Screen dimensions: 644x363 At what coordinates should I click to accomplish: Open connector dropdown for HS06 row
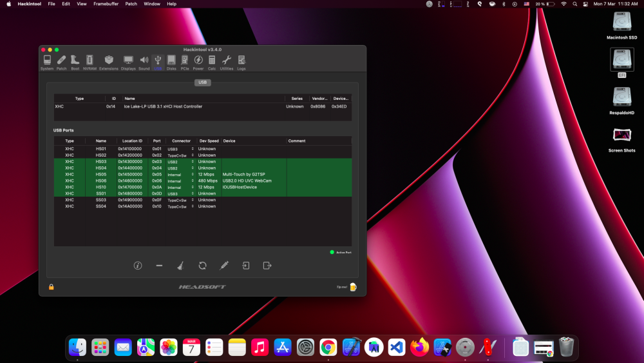click(181, 181)
